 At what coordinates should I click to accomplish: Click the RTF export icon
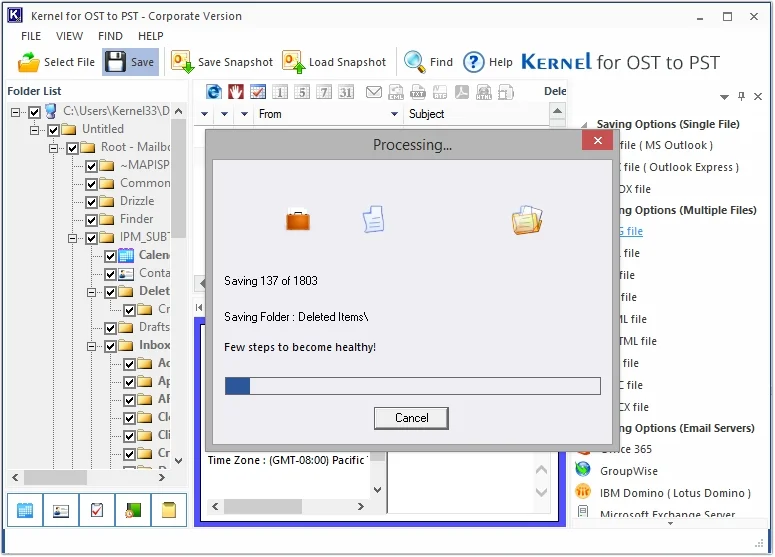click(x=440, y=92)
